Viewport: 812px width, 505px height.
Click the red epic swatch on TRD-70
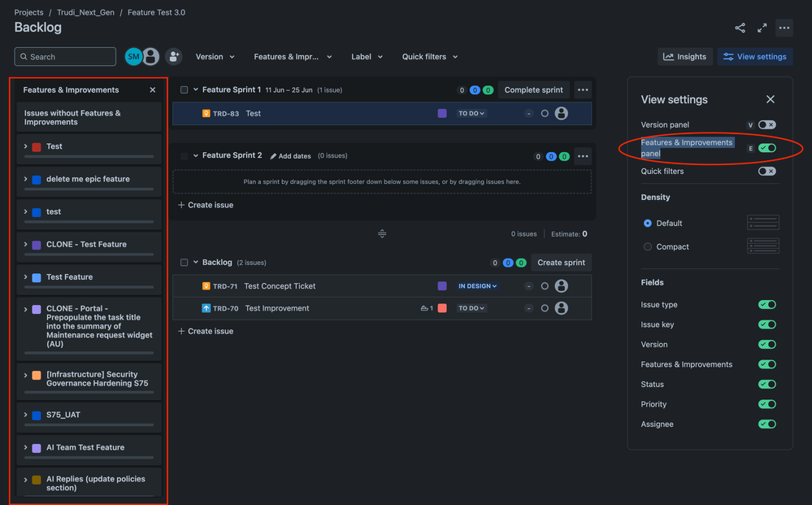pos(441,307)
